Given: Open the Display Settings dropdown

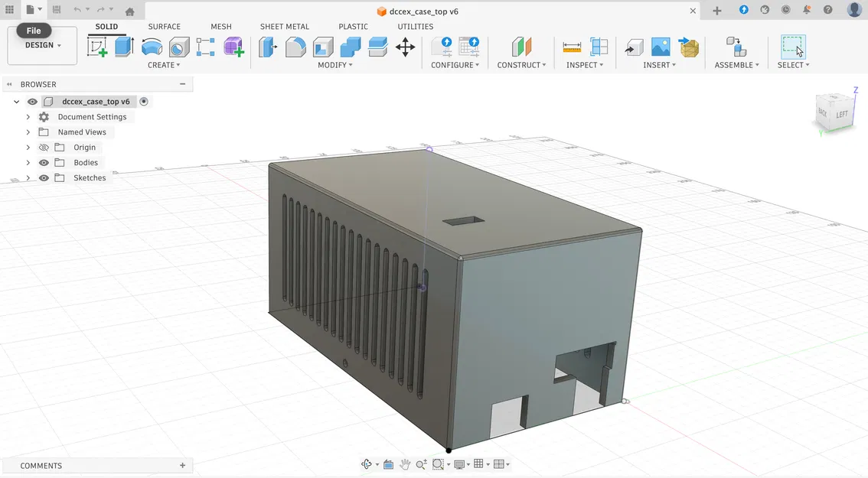Looking at the screenshot, I should click(461, 463).
